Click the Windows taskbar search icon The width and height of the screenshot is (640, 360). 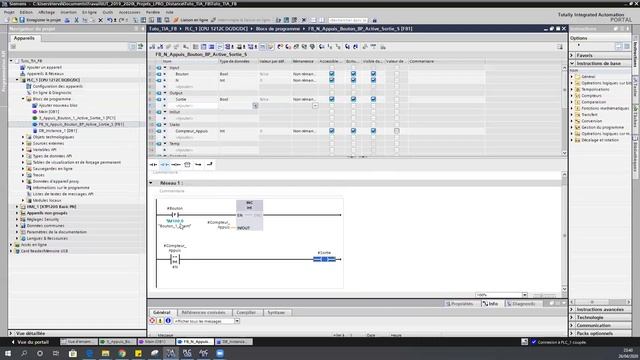(24, 353)
